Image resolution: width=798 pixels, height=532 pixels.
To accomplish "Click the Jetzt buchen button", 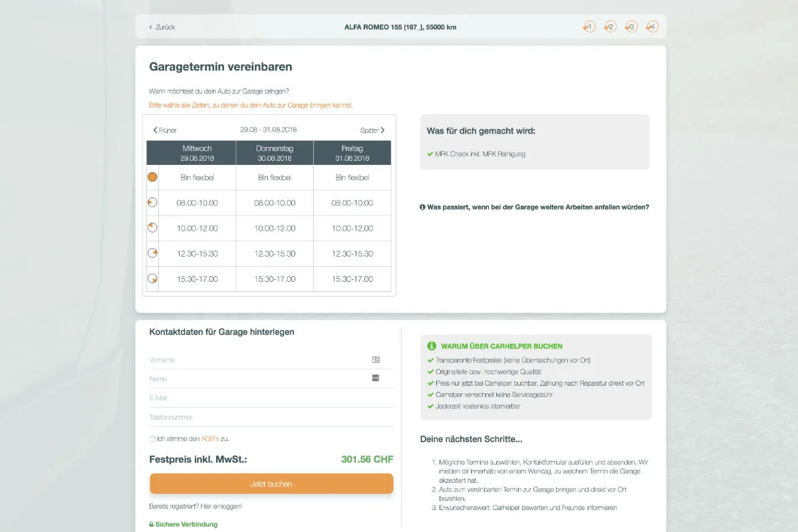I will 271,483.
